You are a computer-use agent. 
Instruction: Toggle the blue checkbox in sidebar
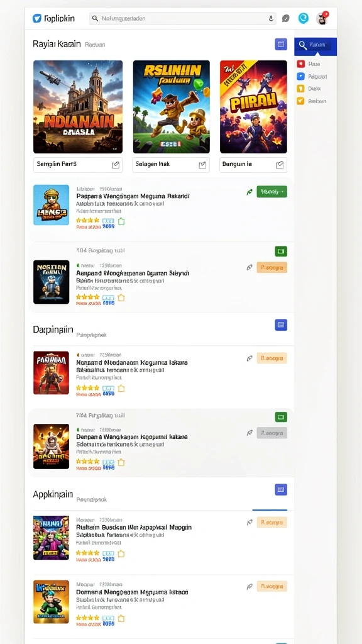(x=300, y=76)
